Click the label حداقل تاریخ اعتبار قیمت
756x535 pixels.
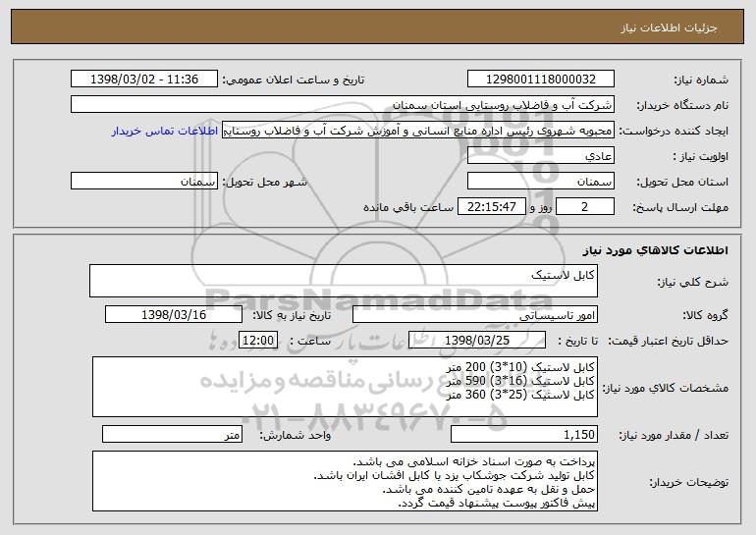point(669,342)
